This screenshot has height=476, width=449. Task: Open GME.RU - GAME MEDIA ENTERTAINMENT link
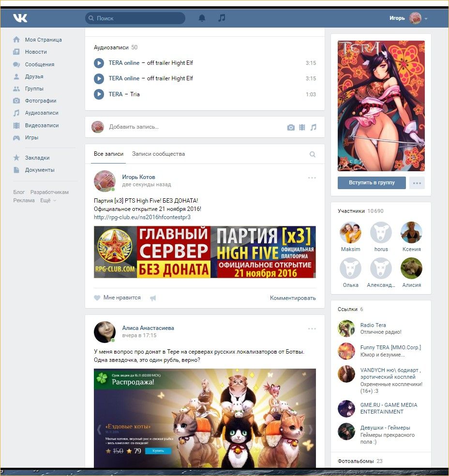coord(389,408)
